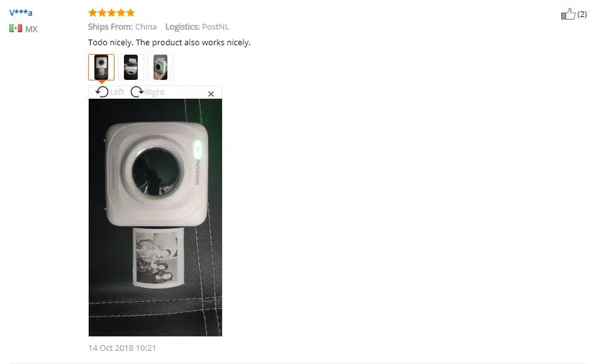
Task: Click the thumbs-up helpful icon
Action: 568,14
